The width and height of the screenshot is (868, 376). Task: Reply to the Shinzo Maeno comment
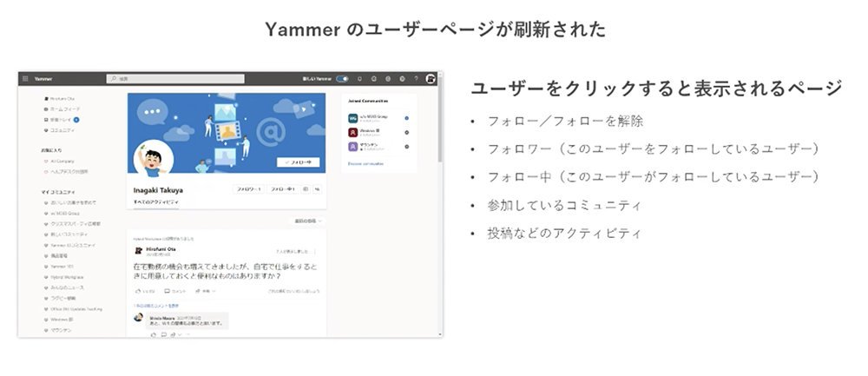163,334
